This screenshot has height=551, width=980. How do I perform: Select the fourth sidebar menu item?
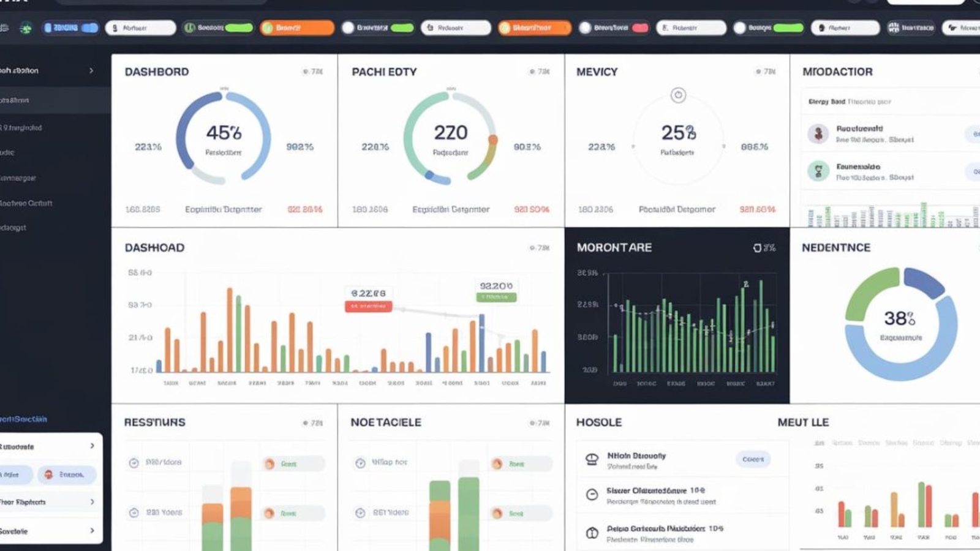coord(55,152)
